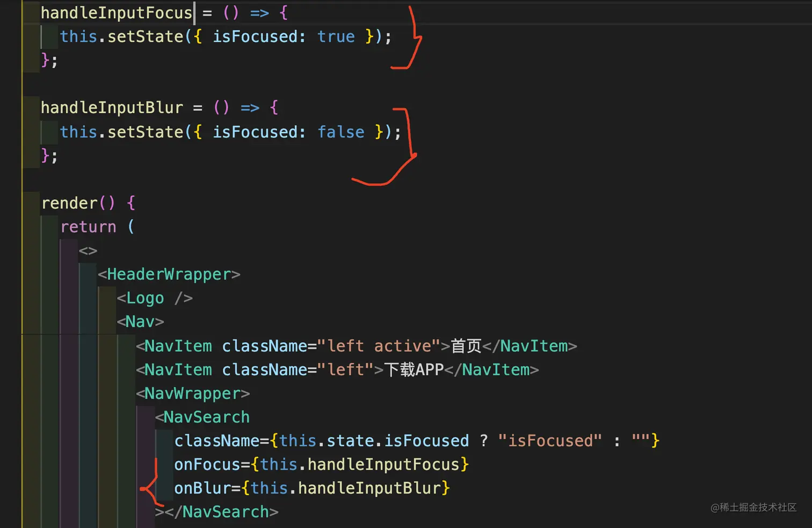Image resolution: width=812 pixels, height=528 pixels.
Task: Click the "left active" className string
Action: [x=379, y=346]
